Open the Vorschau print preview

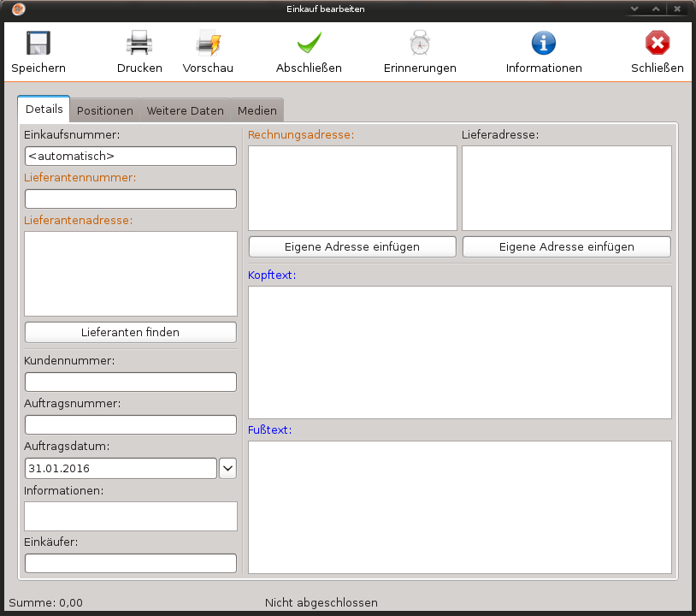pyautogui.click(x=208, y=44)
